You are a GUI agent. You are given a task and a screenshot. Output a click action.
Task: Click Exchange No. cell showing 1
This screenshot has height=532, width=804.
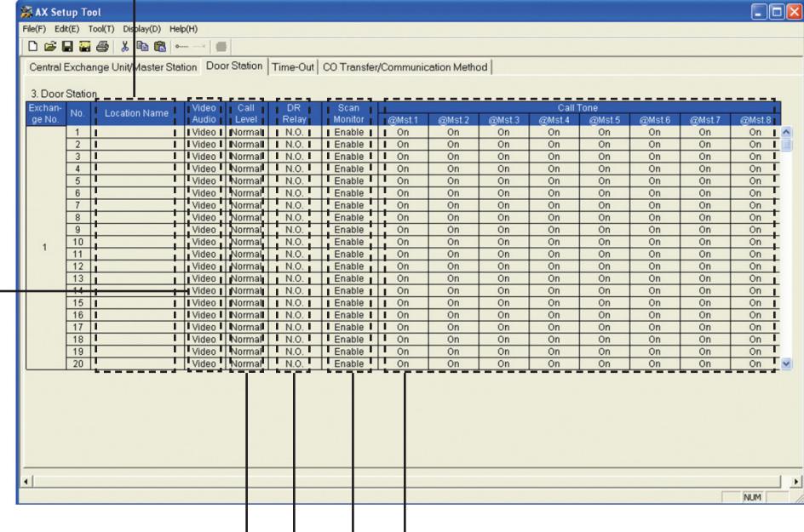click(x=45, y=248)
